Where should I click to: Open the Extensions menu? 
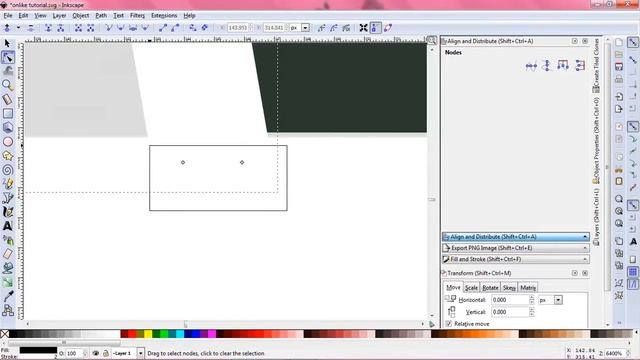(x=164, y=16)
